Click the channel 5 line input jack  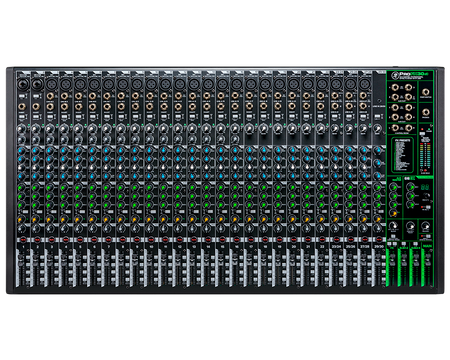coord(78,96)
